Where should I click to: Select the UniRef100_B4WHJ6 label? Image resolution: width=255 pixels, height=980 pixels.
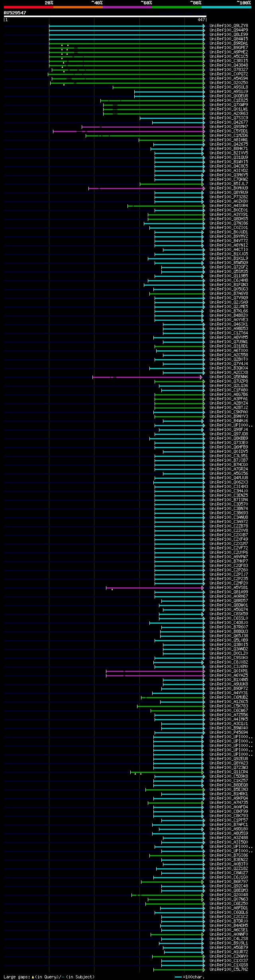[x=229, y=421]
